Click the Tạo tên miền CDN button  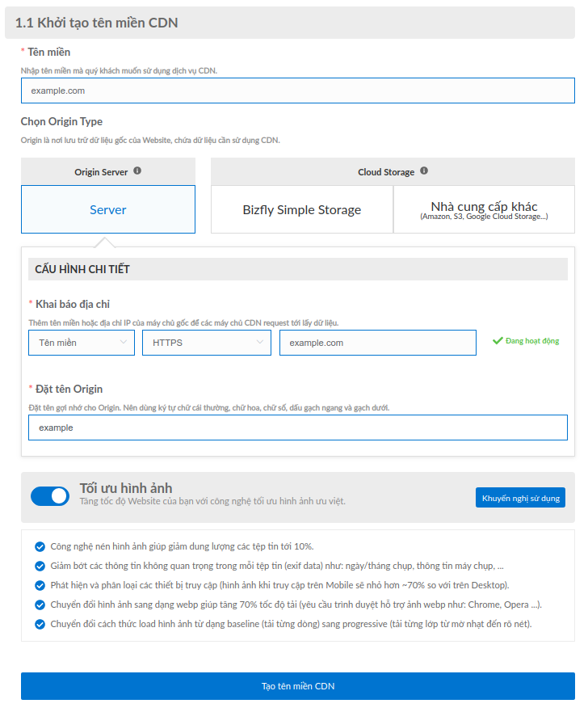pos(297,686)
